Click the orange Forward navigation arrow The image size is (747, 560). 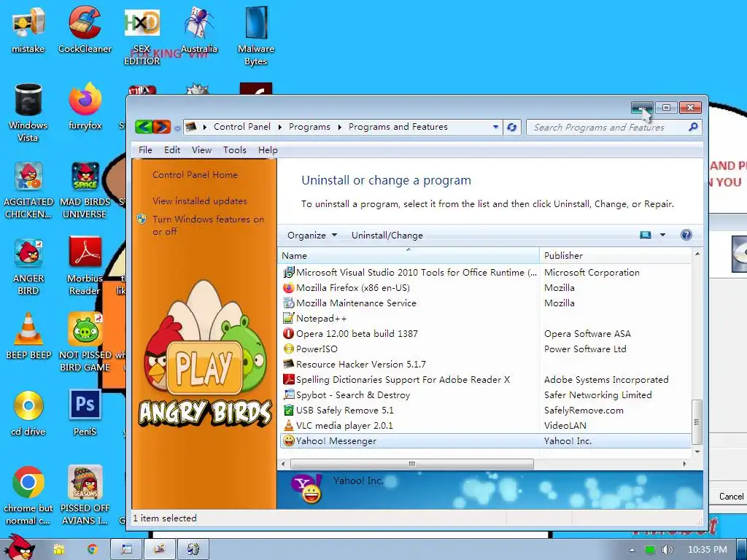(161, 127)
